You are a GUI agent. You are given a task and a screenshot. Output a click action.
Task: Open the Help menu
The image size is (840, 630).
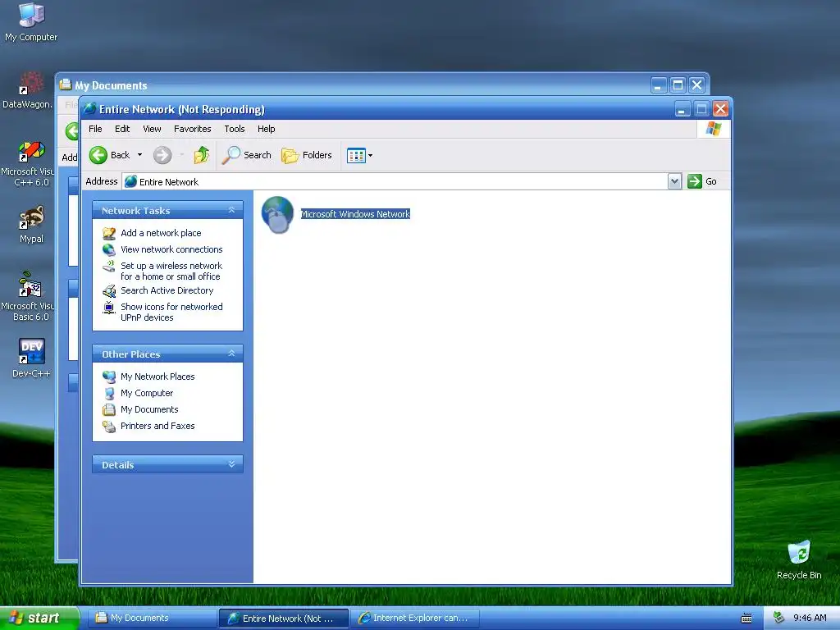267,129
